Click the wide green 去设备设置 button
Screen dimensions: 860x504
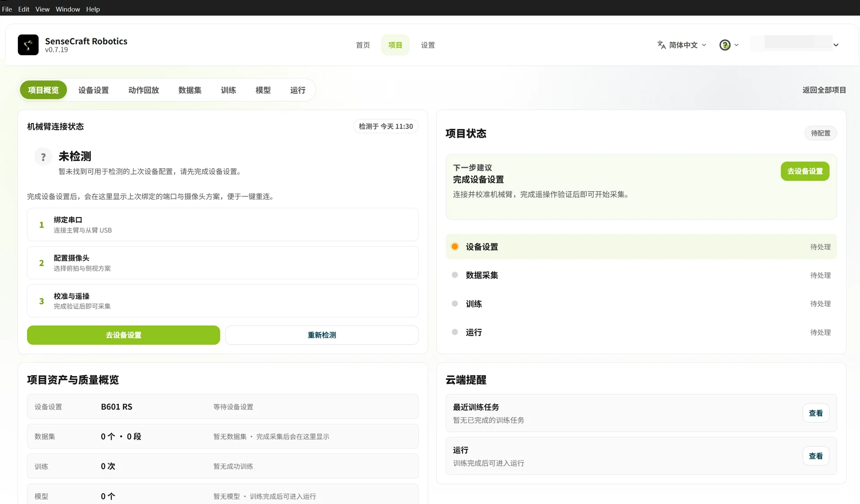[123, 335]
